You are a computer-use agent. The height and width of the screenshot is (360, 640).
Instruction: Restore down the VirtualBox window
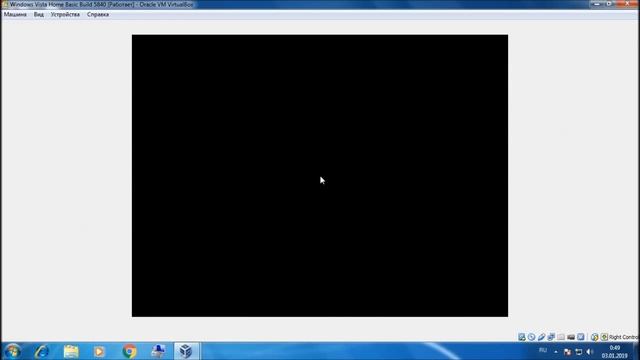point(610,4)
